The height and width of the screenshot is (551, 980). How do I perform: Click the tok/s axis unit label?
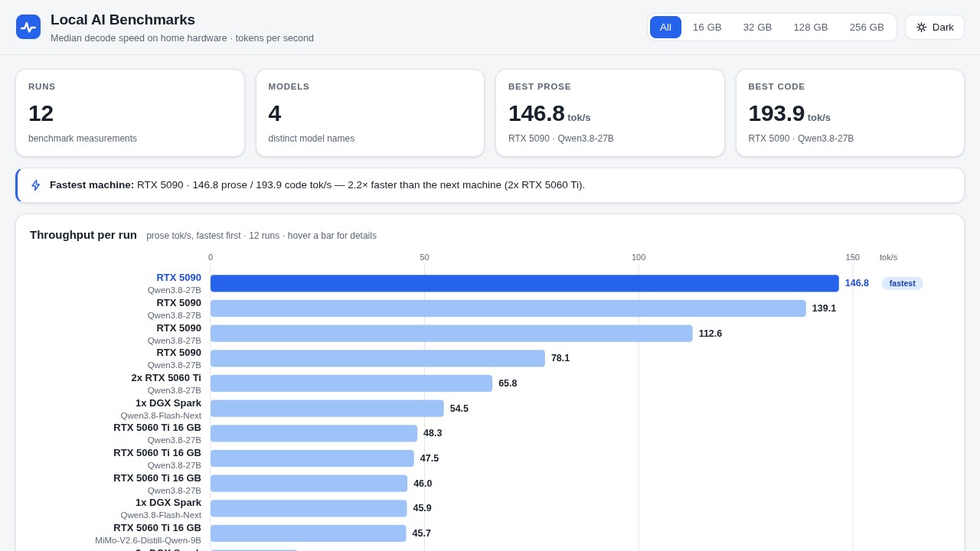coord(888,257)
